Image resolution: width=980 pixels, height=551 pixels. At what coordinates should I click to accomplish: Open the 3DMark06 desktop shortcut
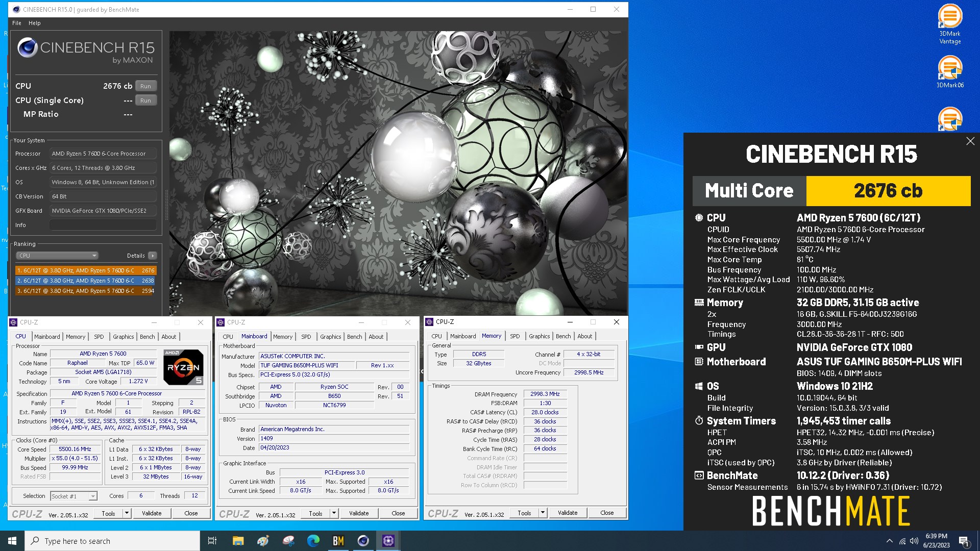click(x=950, y=72)
